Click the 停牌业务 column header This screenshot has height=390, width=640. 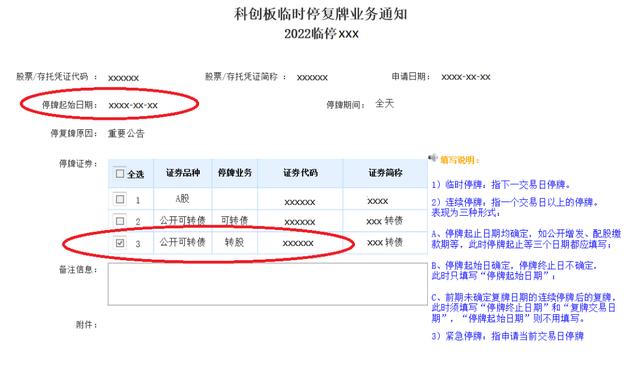click(x=235, y=173)
